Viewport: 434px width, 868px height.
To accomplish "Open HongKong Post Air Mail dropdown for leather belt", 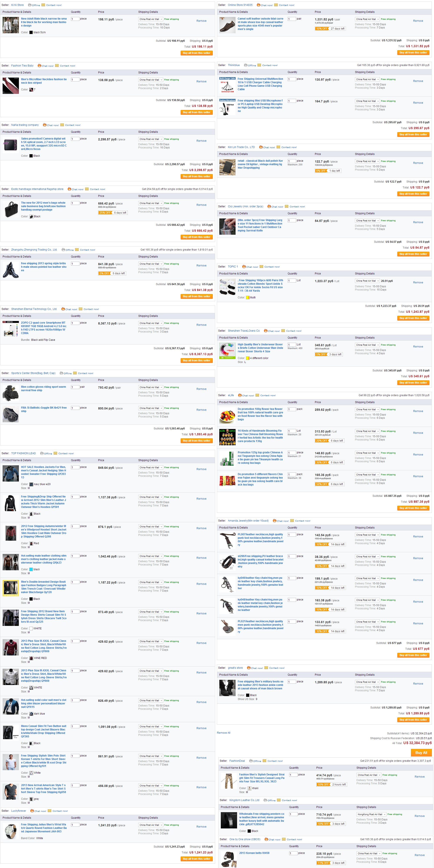I will [371, 814].
